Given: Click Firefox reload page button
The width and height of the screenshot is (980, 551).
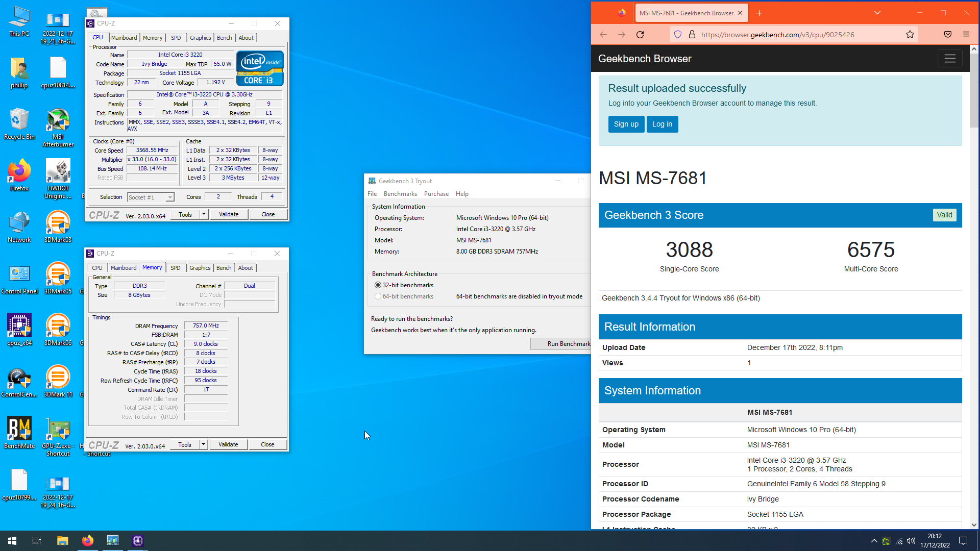Looking at the screenshot, I should point(640,35).
